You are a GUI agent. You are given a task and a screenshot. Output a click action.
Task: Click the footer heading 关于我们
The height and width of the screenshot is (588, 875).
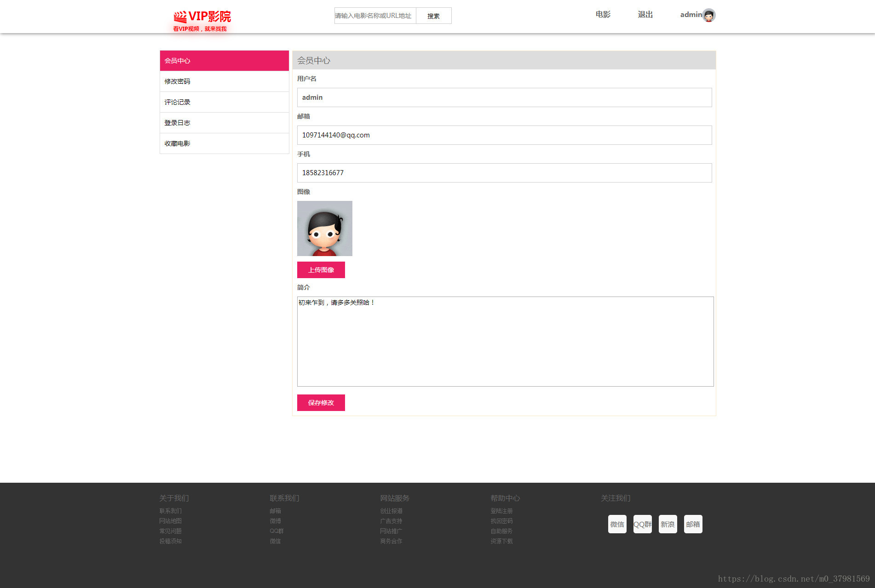174,498
